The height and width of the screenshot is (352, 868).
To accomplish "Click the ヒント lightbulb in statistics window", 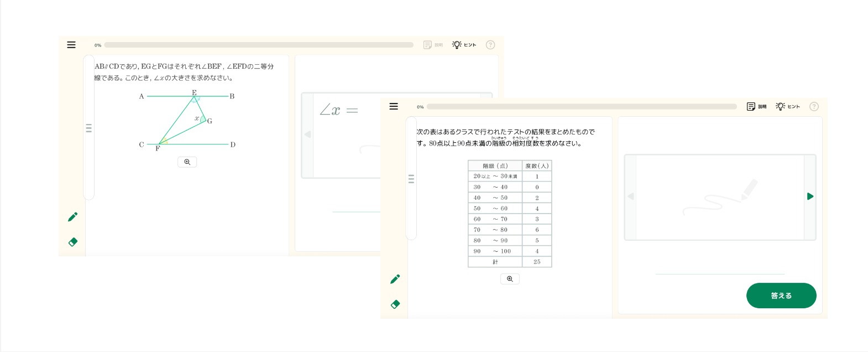I will tap(787, 106).
